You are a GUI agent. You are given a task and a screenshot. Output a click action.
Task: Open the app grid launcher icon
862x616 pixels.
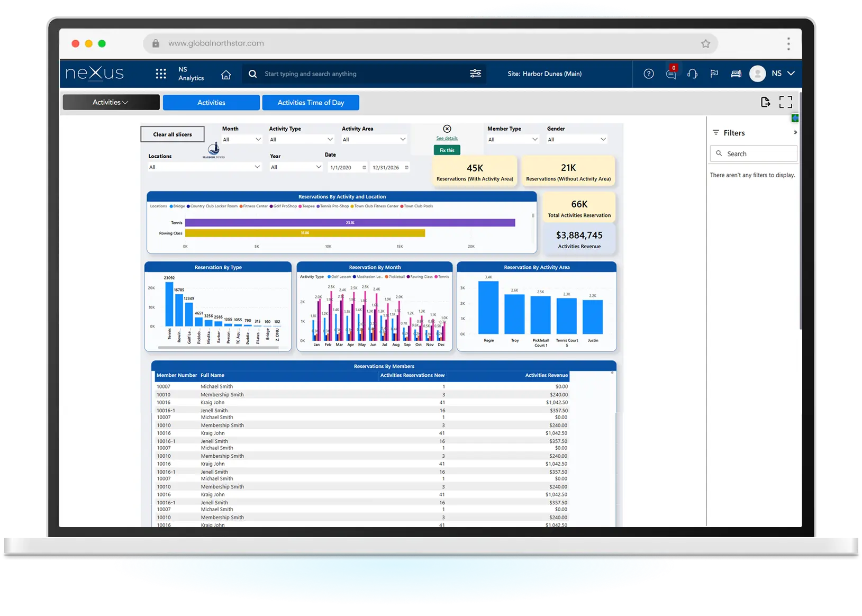[x=161, y=74]
